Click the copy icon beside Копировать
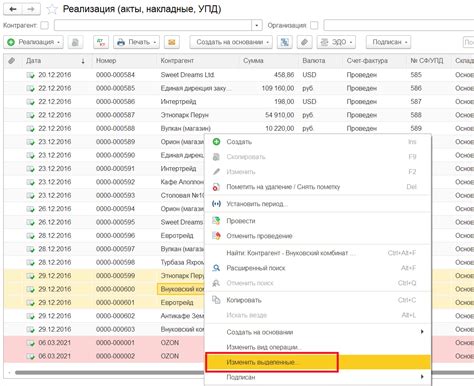The image size is (474, 386). pos(216,300)
